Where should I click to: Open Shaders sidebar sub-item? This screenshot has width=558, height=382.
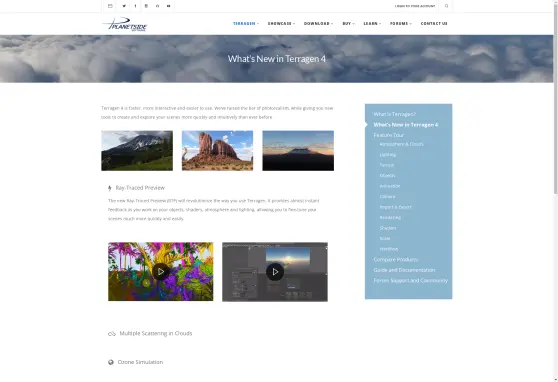tap(388, 228)
